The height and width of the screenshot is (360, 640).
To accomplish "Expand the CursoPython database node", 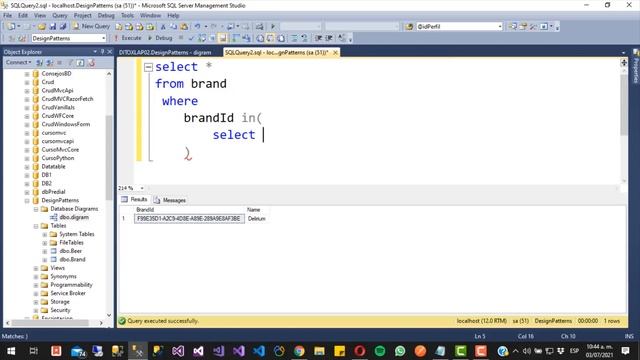I will 27,158.
